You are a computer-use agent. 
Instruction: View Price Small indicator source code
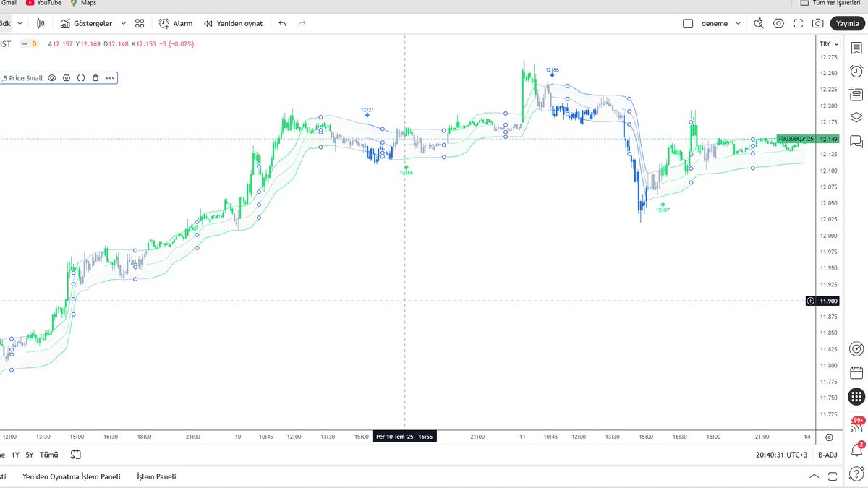[x=81, y=78]
